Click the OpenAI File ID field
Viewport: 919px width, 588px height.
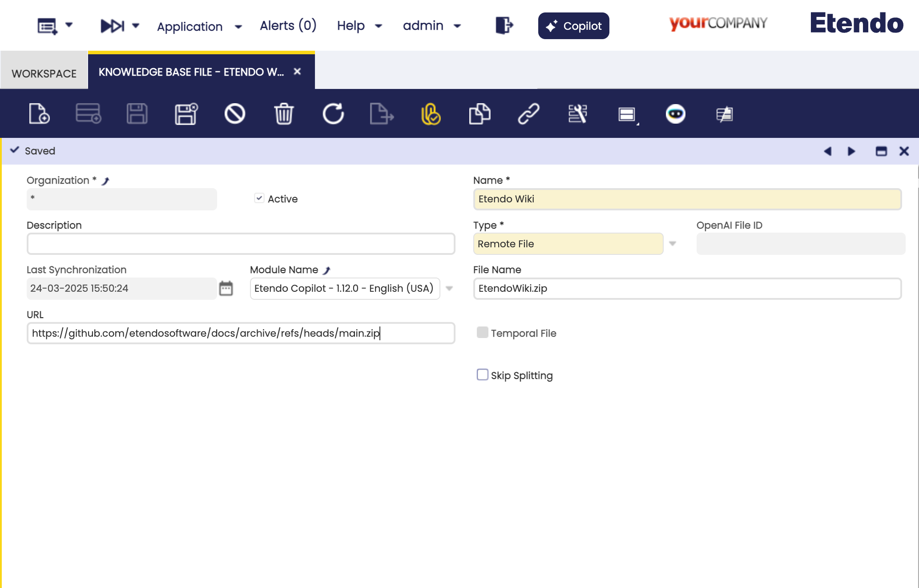pos(801,244)
